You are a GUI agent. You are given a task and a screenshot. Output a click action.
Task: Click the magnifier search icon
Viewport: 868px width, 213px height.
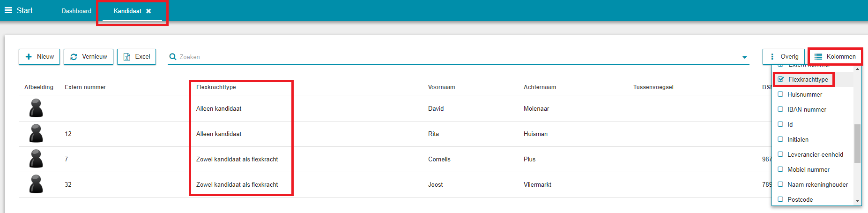coord(173,57)
